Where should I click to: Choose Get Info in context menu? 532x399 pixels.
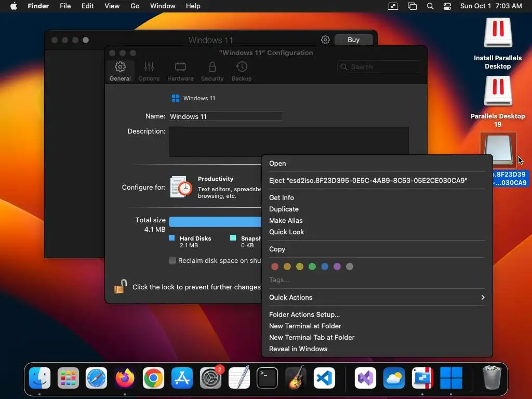(377, 197)
